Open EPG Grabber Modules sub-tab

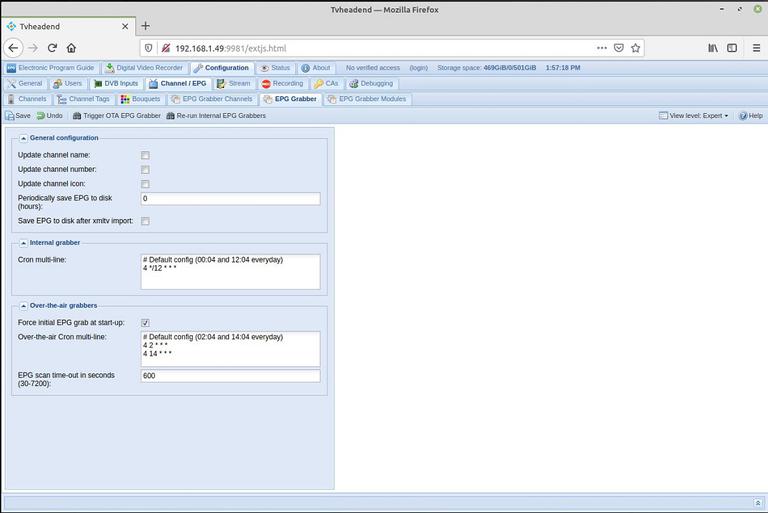[367, 99]
